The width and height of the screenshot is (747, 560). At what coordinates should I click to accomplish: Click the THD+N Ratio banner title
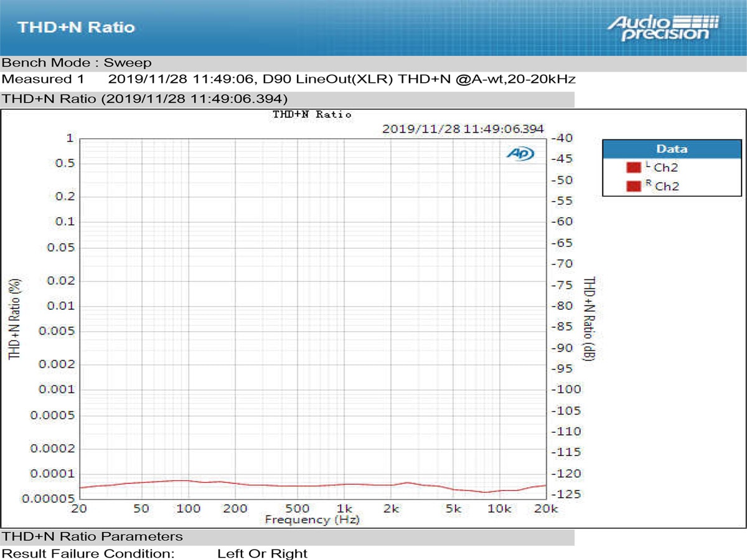[76, 27]
